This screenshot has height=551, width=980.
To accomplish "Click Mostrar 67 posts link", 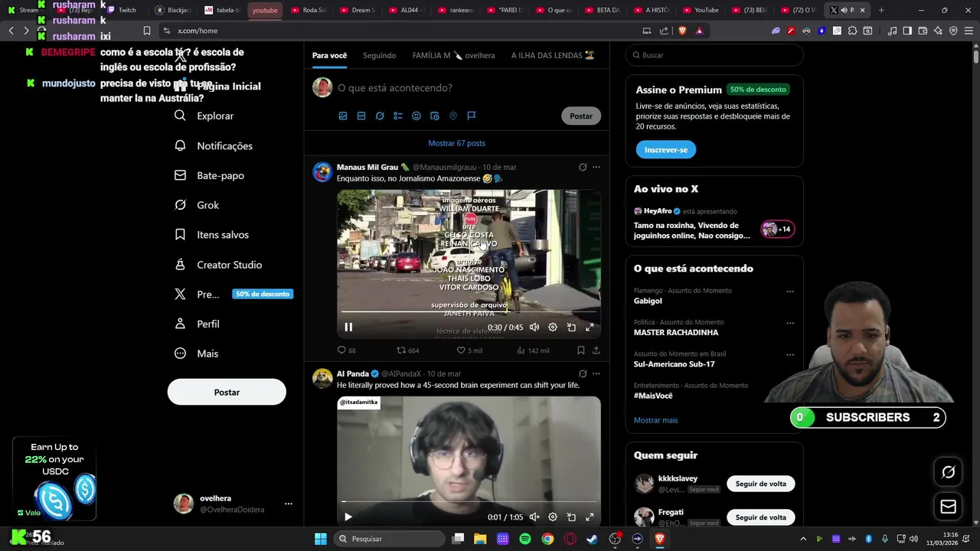I will tap(456, 143).
